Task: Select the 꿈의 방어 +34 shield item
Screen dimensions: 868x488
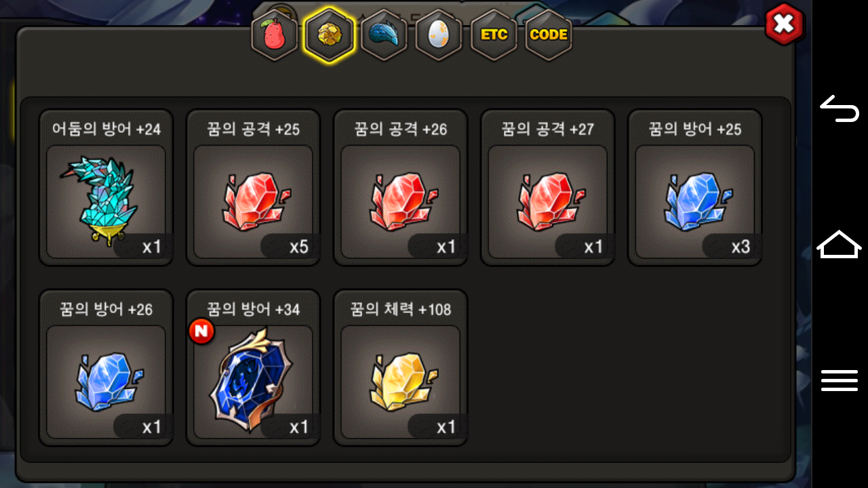Action: pos(253,368)
